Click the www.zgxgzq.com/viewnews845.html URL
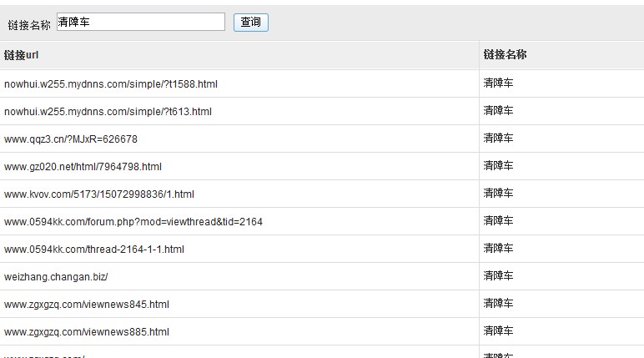This screenshot has height=358, width=644. [87, 305]
